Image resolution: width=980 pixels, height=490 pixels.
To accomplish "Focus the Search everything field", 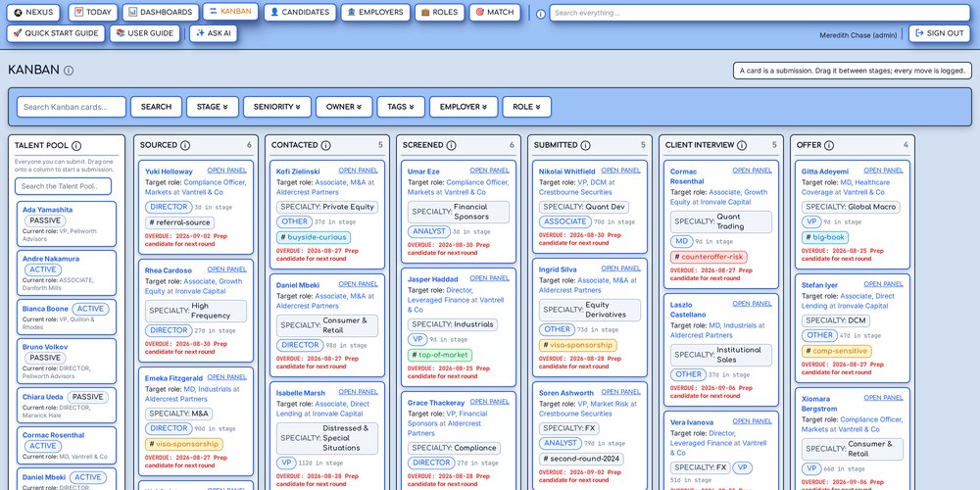I will tap(759, 13).
